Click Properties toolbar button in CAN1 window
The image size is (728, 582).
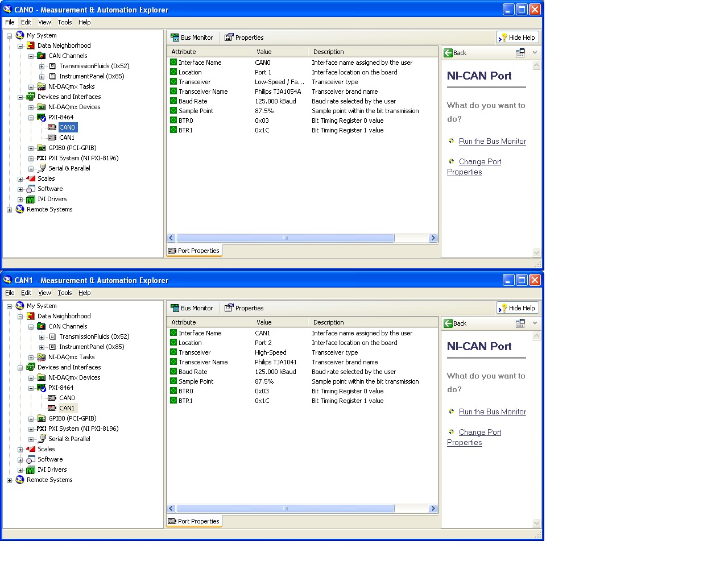click(244, 308)
